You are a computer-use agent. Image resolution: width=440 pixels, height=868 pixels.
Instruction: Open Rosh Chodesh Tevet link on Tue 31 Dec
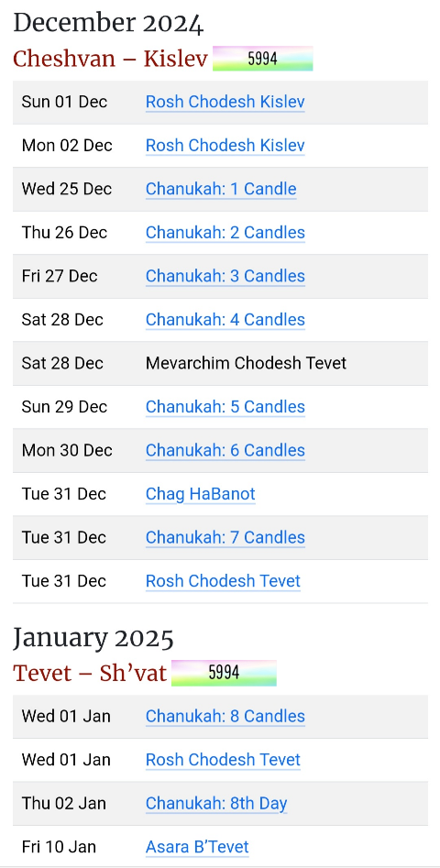(223, 581)
